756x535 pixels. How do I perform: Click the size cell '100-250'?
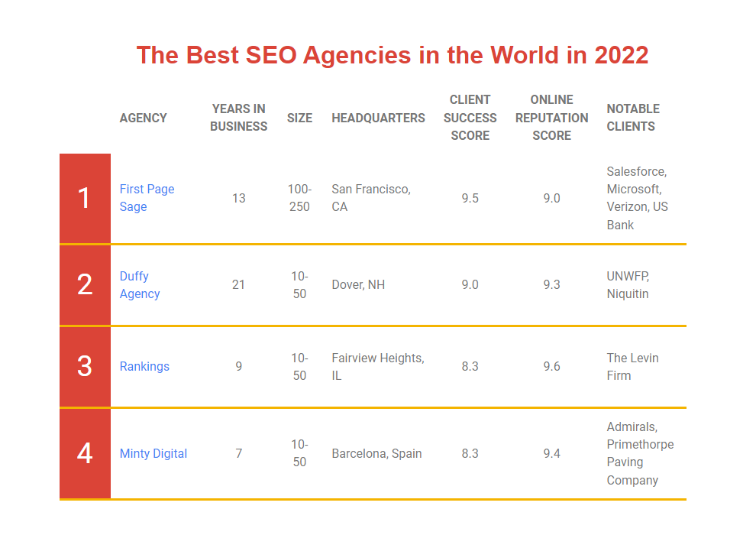click(299, 198)
